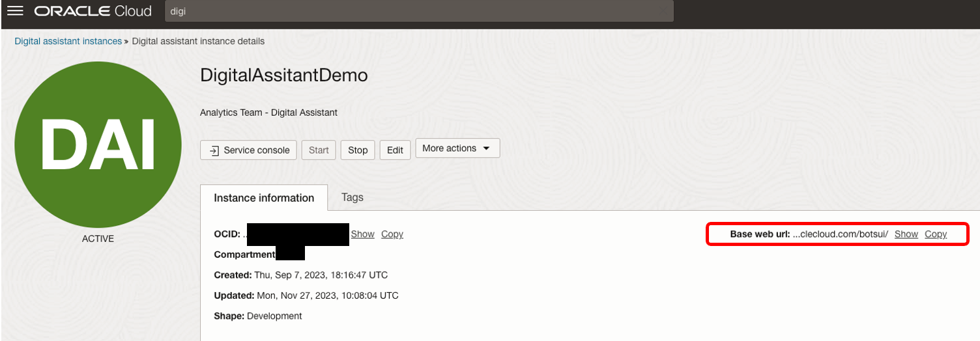Click the Base web url text '...clecloud.com/botsui/'

(x=841, y=234)
